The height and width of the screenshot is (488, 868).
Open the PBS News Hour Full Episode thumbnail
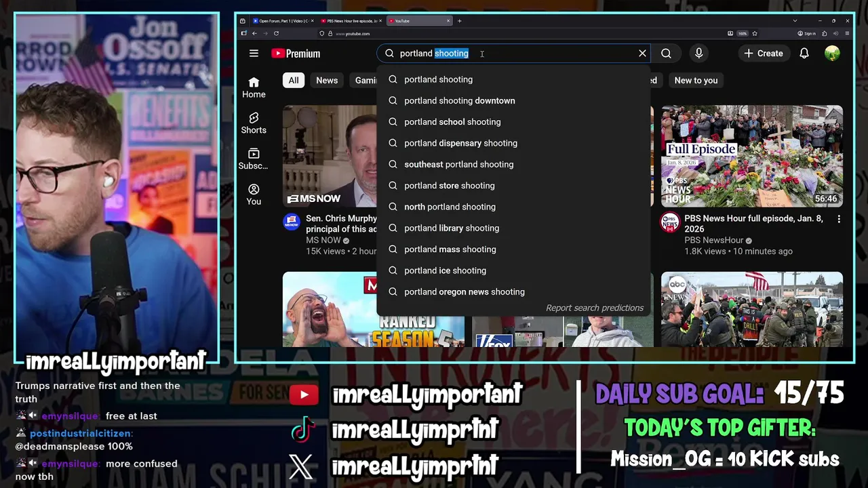coord(752,156)
